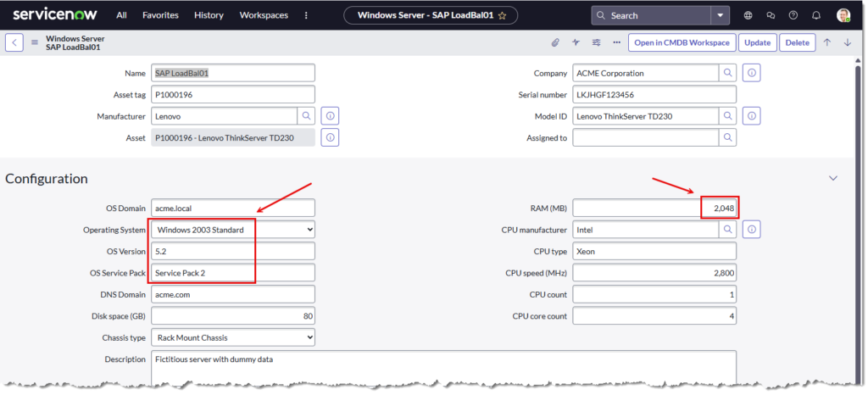Click the help question mark icon
The width and height of the screenshot is (868, 395).
[x=793, y=15]
